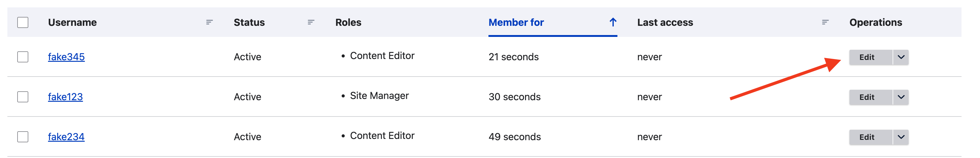
Task: Check the box for fake345
Action: click(23, 57)
